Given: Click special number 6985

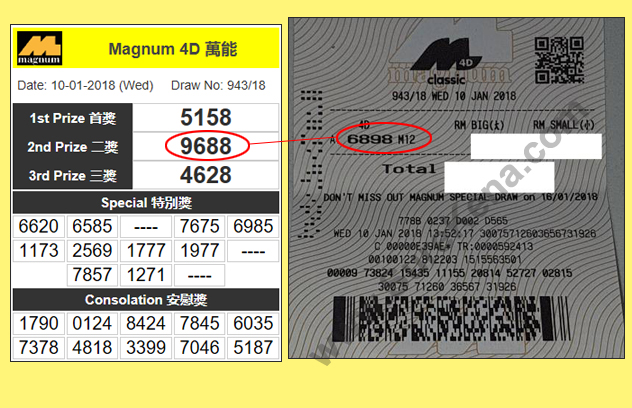Looking at the screenshot, I should pyautogui.click(x=253, y=226).
